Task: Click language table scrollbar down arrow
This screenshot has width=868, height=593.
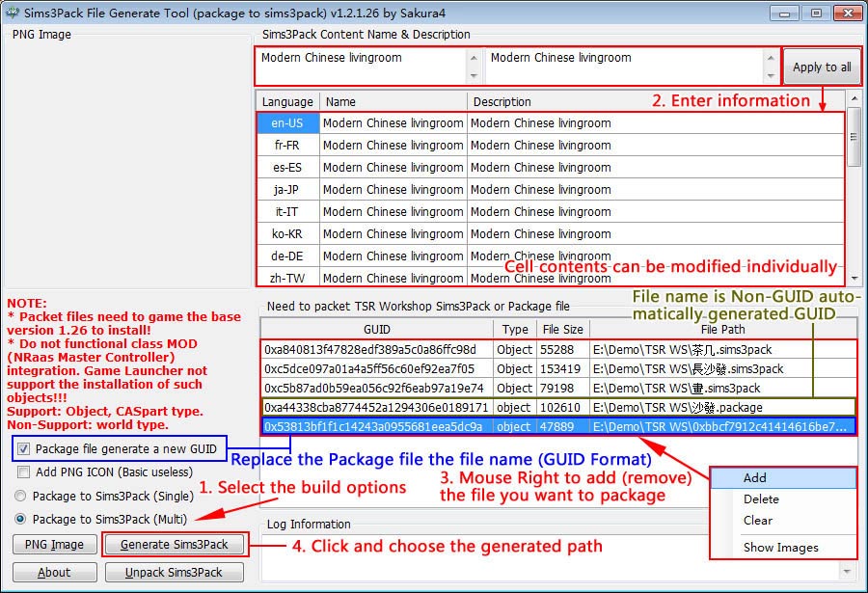Action: pyautogui.click(x=854, y=279)
